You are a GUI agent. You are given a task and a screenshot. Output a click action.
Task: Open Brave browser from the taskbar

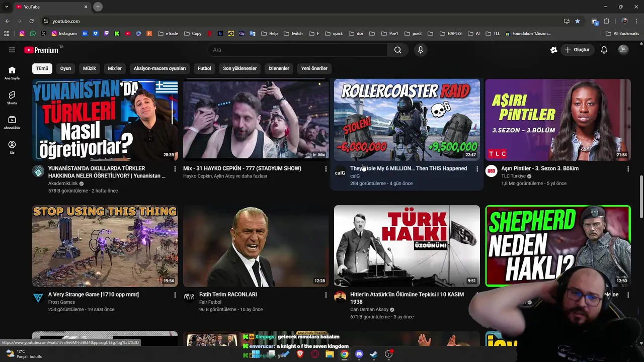pyautogui.click(x=300, y=354)
